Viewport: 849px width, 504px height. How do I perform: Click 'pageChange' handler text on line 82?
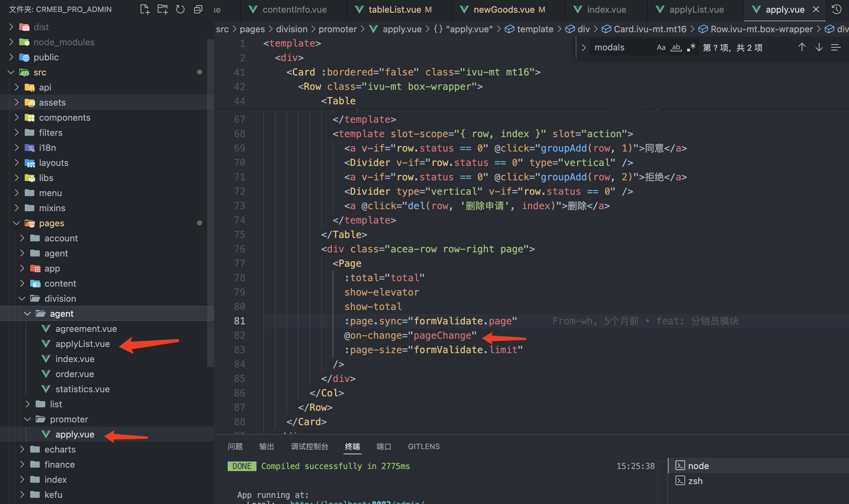point(442,335)
